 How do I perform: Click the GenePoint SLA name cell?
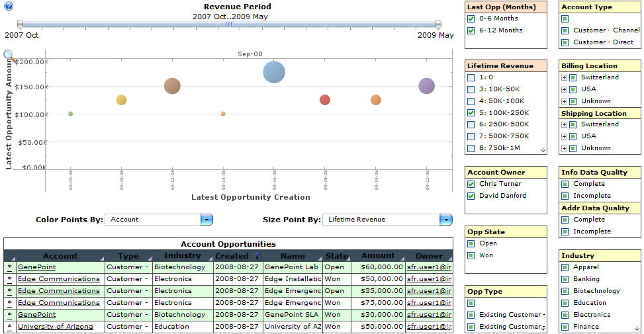(x=293, y=315)
